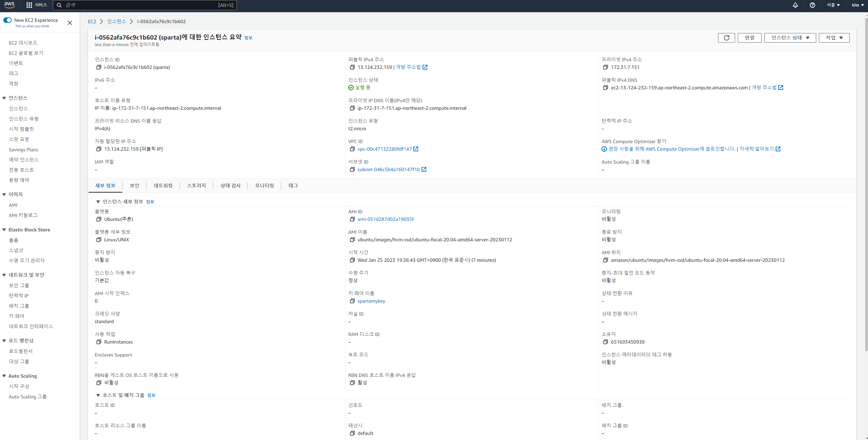Click the 서비스 services menu label
Viewport: 868px width, 440px height.
(x=41, y=5)
